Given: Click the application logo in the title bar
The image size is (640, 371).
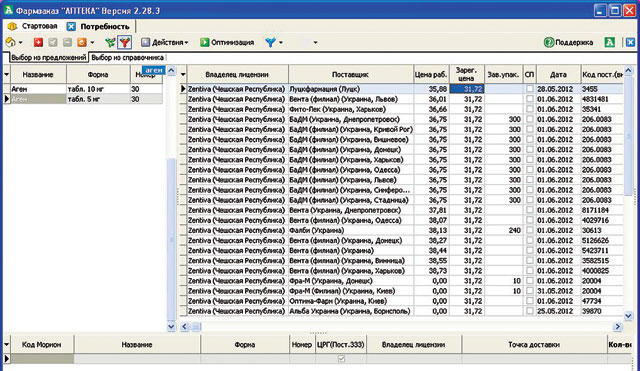Looking at the screenshot, I should (8, 10).
